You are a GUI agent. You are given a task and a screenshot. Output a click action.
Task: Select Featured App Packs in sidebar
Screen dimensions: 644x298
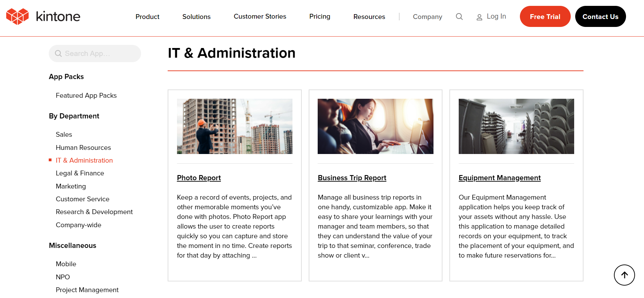pyautogui.click(x=86, y=95)
